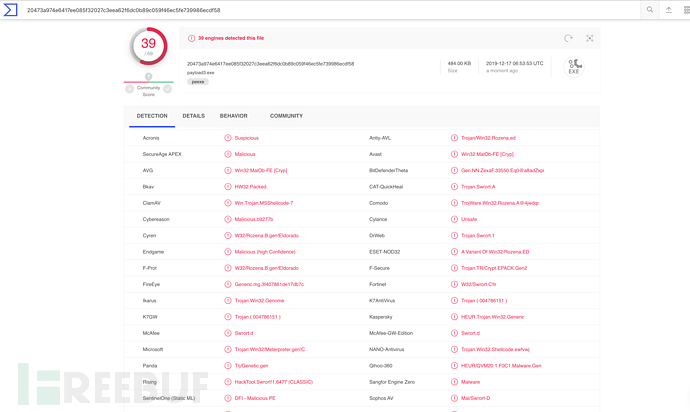This screenshot has height=412, width=690.
Task: Click the BitDefenderTheta engine name
Action: [x=389, y=170]
